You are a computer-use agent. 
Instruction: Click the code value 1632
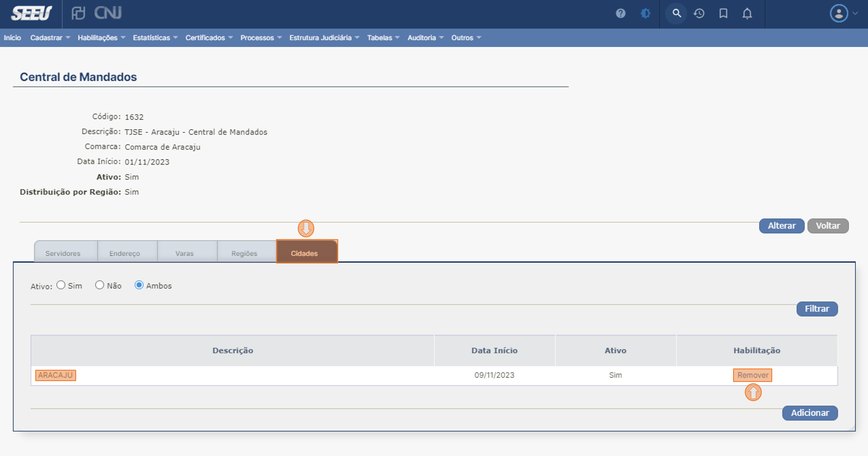point(134,117)
